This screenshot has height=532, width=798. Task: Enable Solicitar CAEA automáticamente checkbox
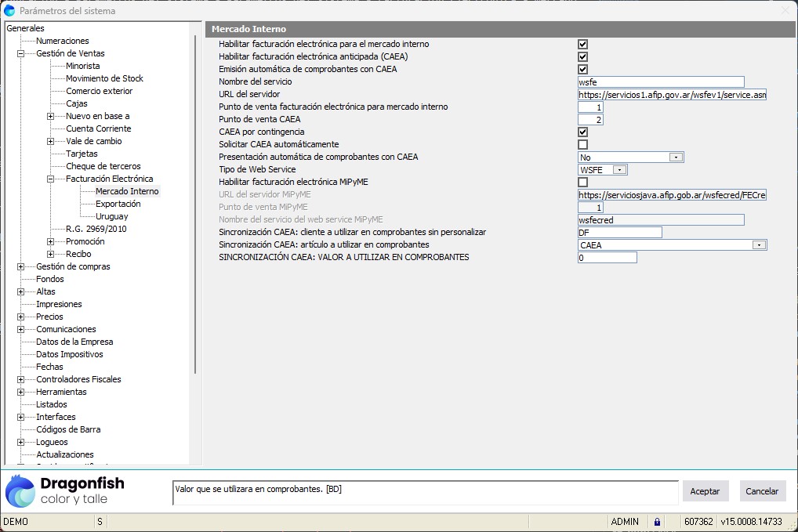(582, 145)
